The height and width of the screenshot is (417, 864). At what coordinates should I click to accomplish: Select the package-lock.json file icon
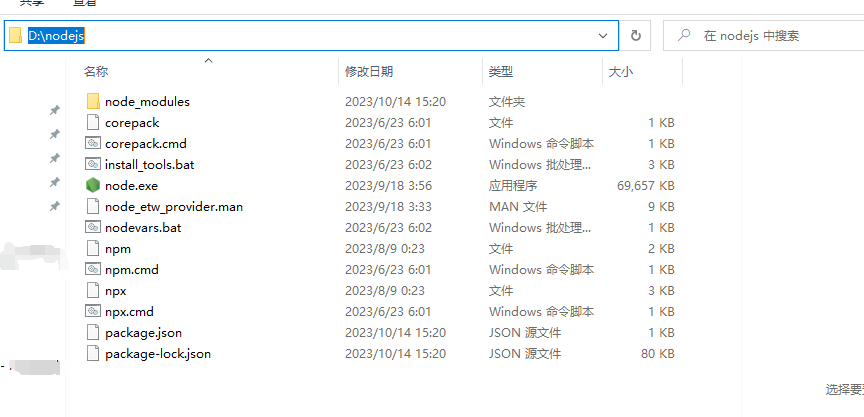[93, 353]
